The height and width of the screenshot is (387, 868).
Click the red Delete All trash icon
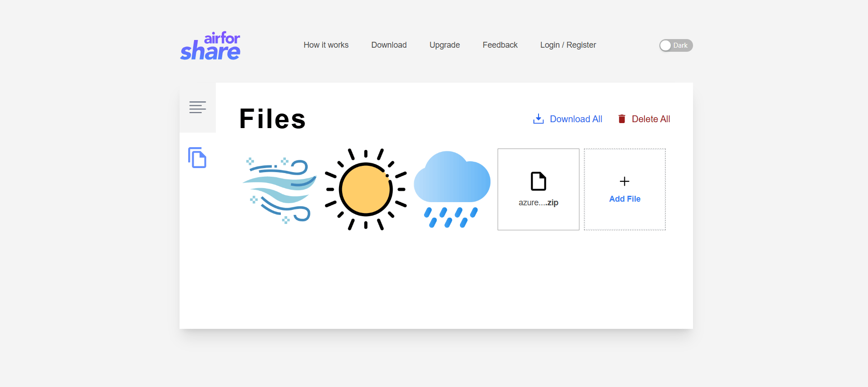point(622,119)
